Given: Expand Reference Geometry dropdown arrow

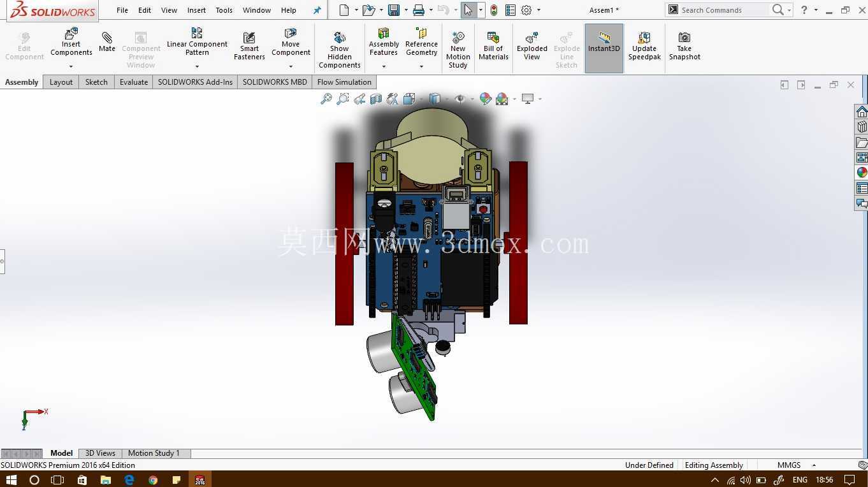Looking at the screenshot, I should (x=421, y=66).
